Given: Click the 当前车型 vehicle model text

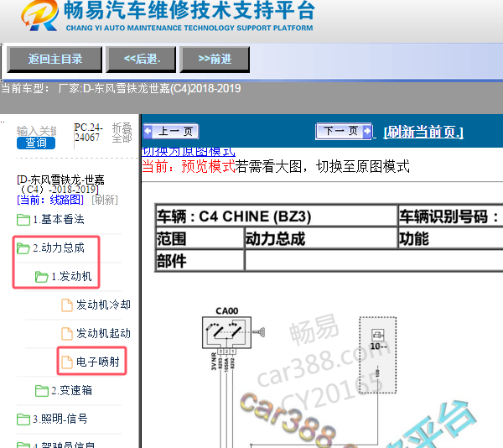Looking at the screenshot, I should [121, 88].
